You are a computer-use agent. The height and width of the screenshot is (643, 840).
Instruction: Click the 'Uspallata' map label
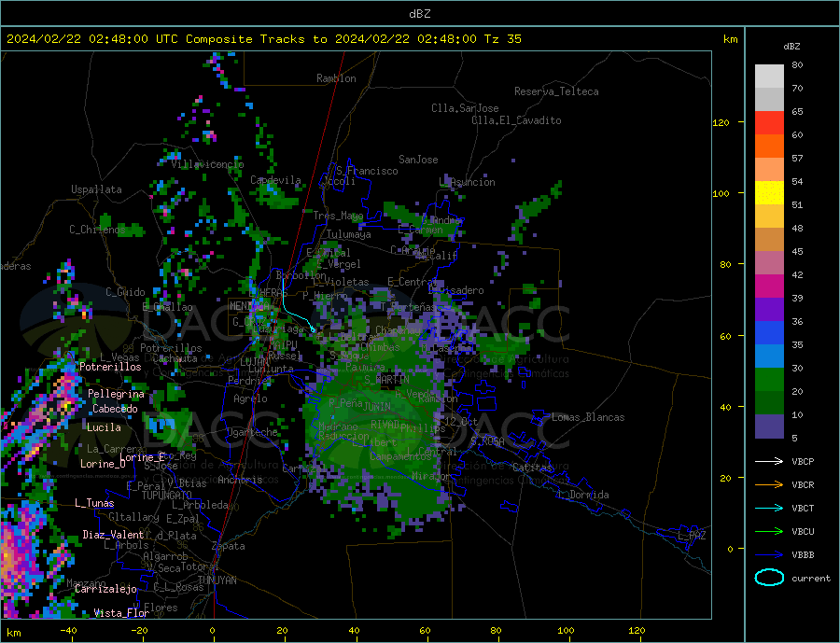[x=96, y=189]
